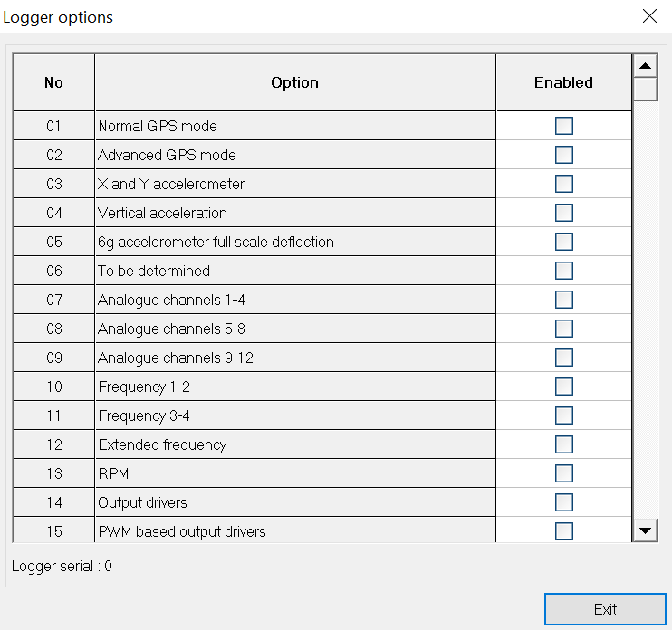Screen dimensions: 672x630
Task: Check 6g accelerometer full scale deflection
Action: click(x=564, y=242)
